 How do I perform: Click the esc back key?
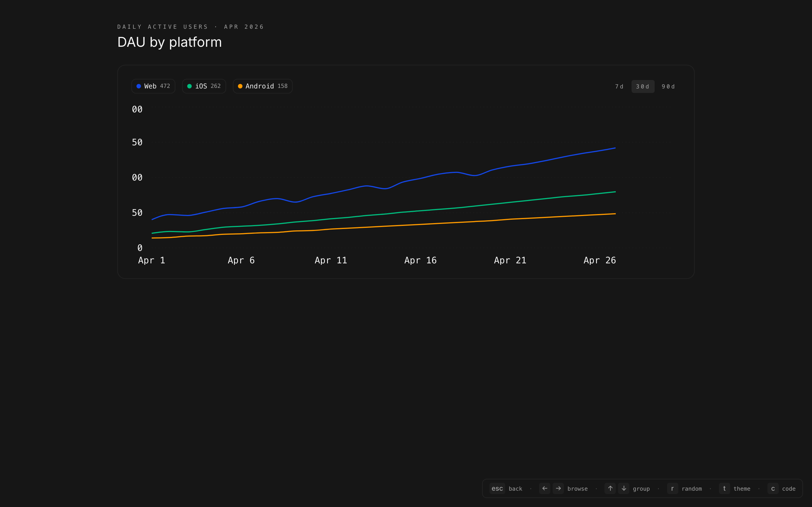click(x=497, y=489)
